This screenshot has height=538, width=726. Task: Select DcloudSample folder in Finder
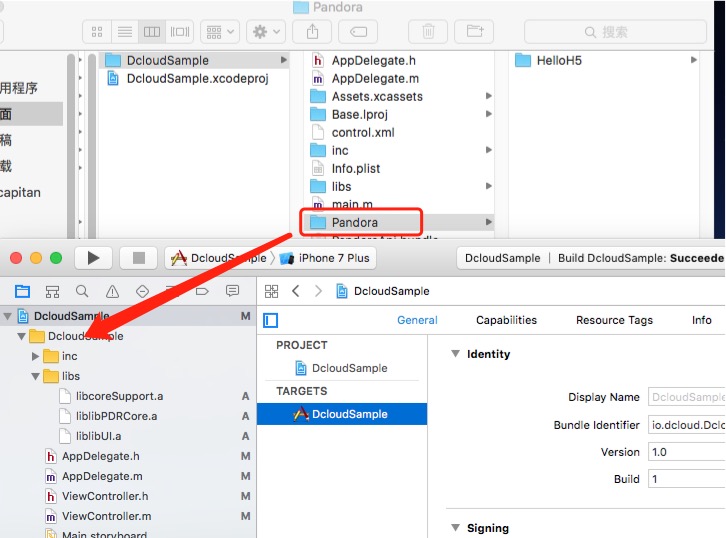pyautogui.click(x=194, y=60)
